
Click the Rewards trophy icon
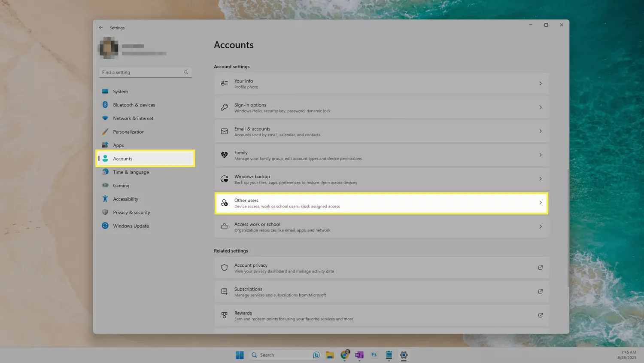point(224,315)
